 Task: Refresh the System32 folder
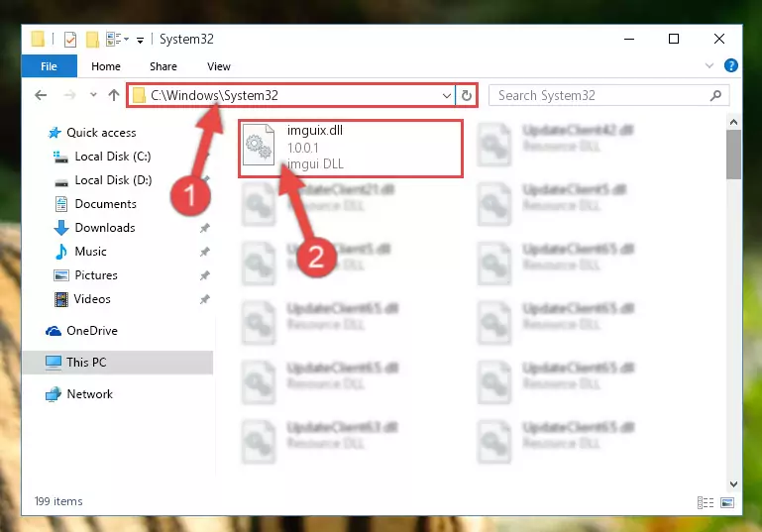467,96
